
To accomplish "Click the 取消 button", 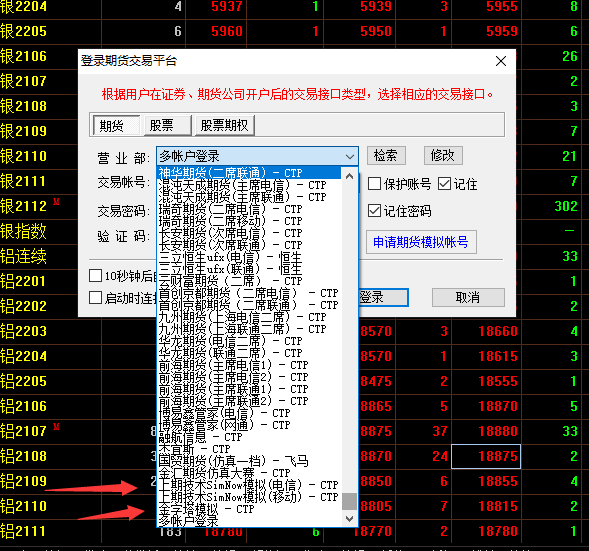I will [468, 297].
